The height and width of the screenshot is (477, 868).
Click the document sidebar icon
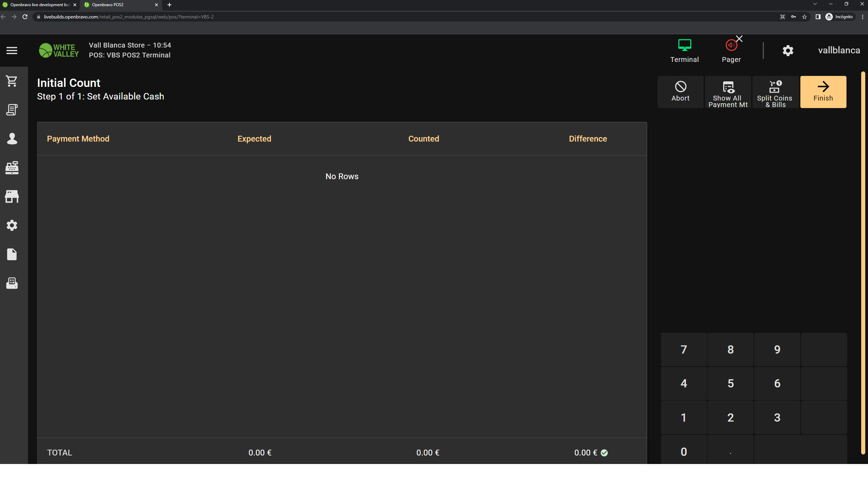click(12, 254)
